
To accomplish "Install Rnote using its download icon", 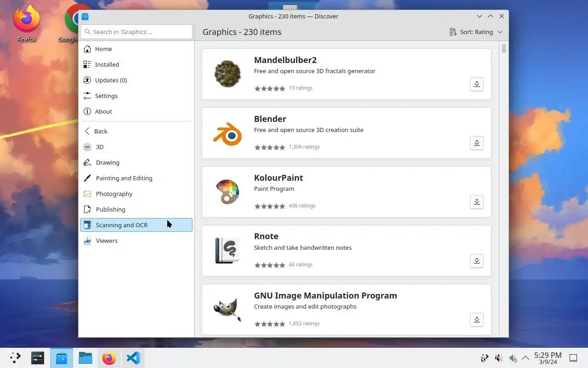I will coord(477,261).
